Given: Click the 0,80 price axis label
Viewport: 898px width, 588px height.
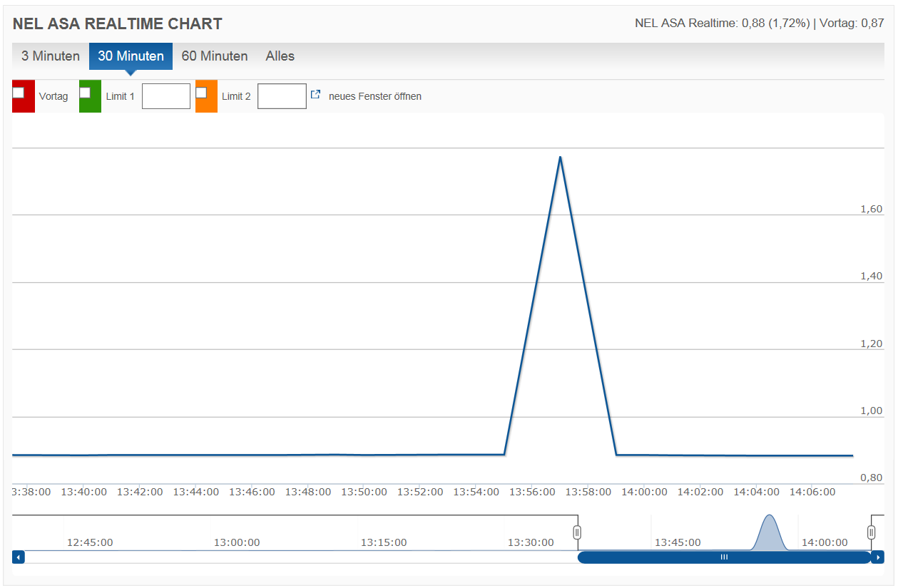Looking at the screenshot, I should (871, 478).
